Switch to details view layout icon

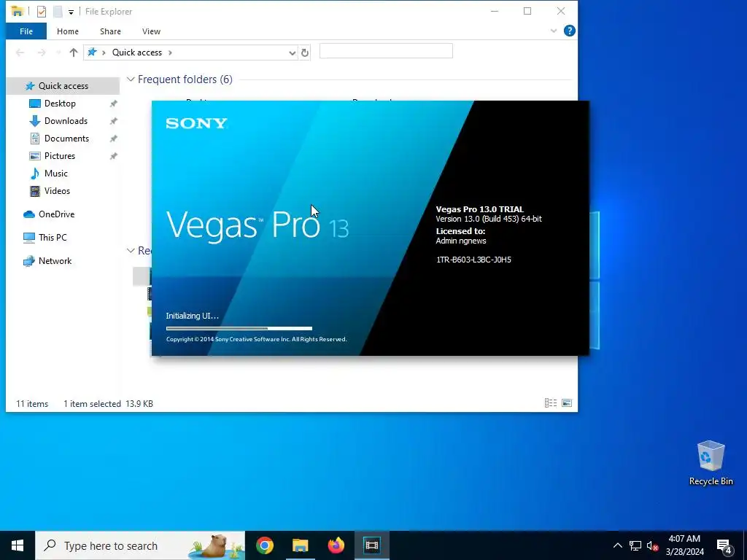[x=551, y=403]
